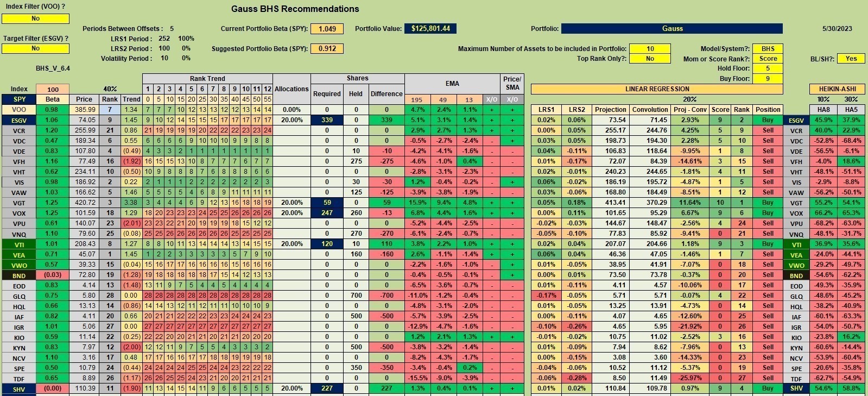Select the 'Position' column header

[x=768, y=110]
